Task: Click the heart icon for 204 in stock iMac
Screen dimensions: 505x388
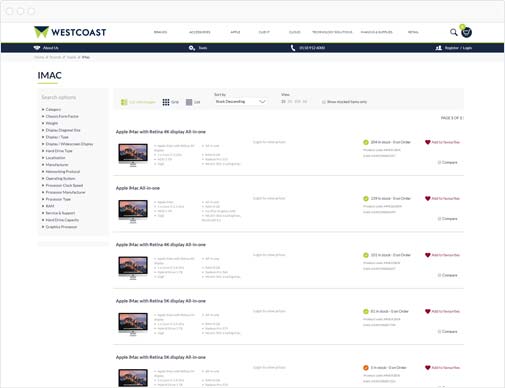Action: coord(428,142)
